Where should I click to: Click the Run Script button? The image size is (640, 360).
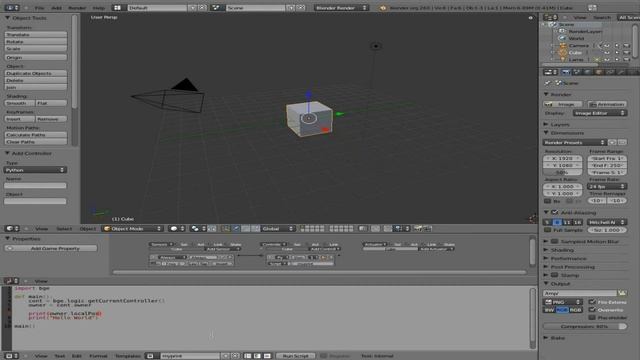[x=296, y=356]
